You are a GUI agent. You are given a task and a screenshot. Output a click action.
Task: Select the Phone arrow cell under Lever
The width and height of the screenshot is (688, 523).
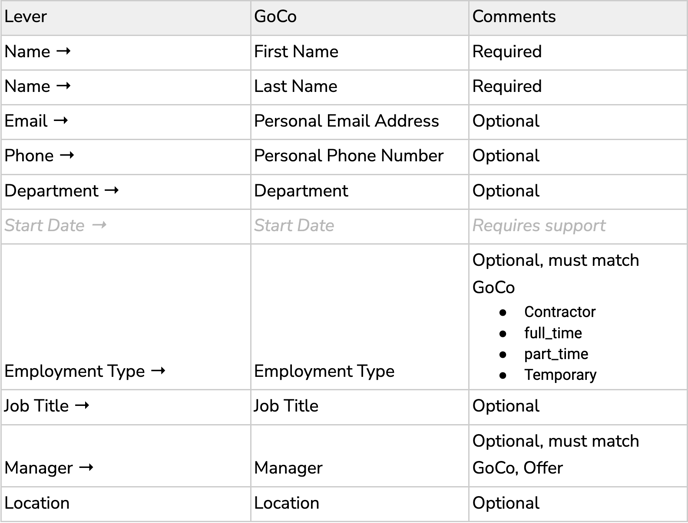125,156
